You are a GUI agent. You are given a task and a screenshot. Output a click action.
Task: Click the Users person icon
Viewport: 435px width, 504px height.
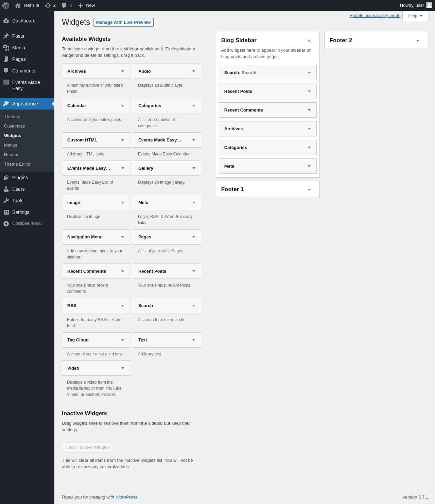[x=6, y=189]
